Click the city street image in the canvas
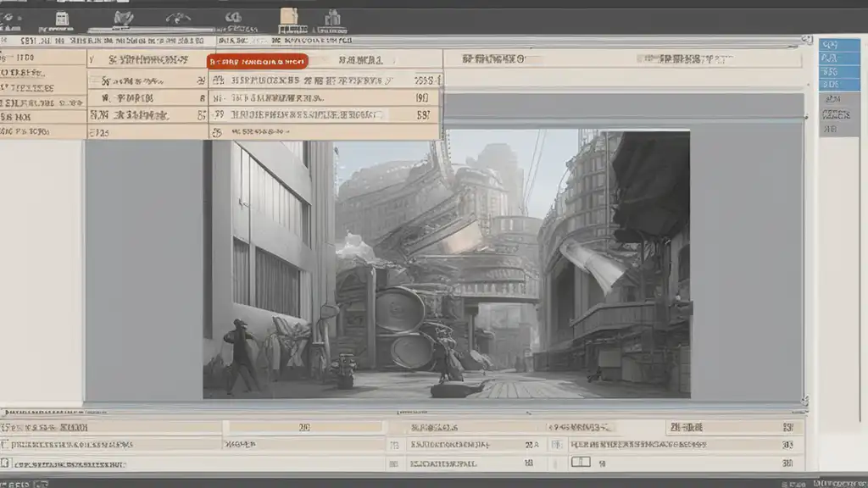 pyautogui.click(x=446, y=263)
